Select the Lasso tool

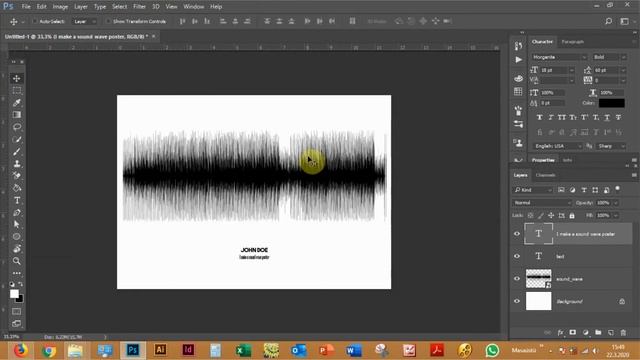(17, 127)
